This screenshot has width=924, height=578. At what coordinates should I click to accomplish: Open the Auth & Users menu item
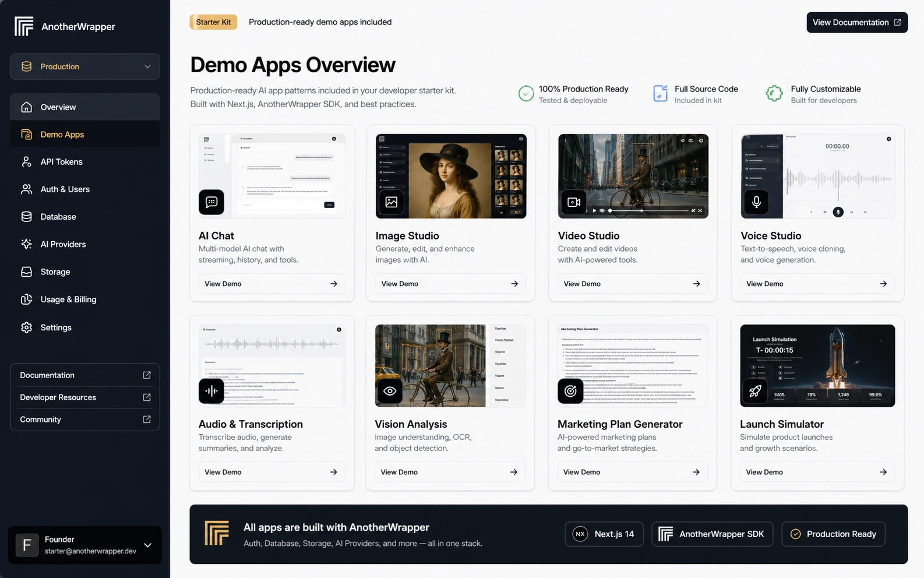tap(85, 189)
